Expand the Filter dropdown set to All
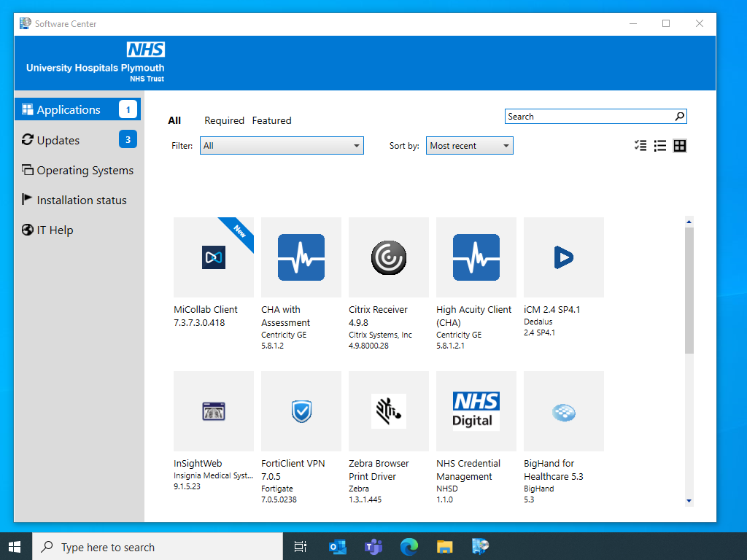The image size is (747, 560). coord(282,146)
